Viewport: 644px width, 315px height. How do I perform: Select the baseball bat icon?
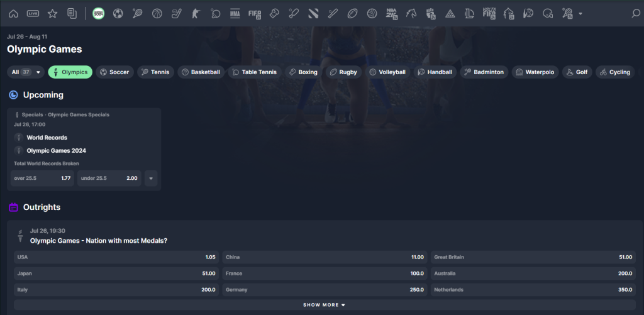333,14
